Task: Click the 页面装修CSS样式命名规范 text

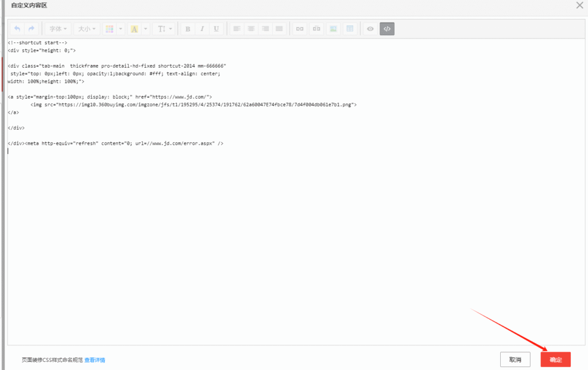Action: (52, 360)
